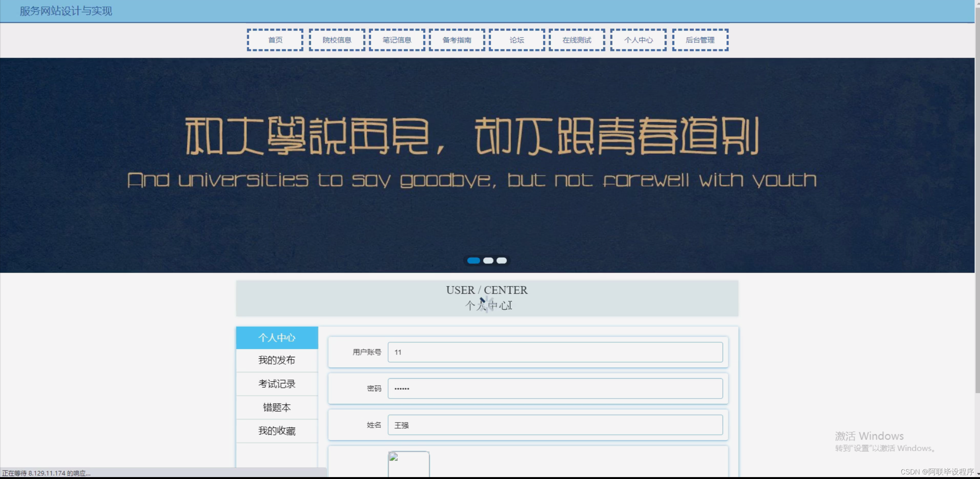Screen dimensions: 980x479
Task: Select the 考试记录 sidebar tab
Action: click(277, 383)
